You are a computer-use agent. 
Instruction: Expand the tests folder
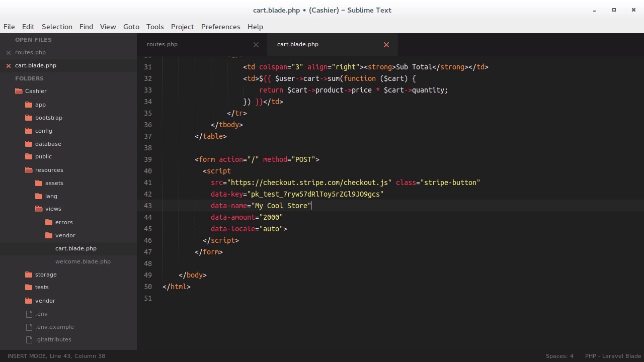[42, 287]
